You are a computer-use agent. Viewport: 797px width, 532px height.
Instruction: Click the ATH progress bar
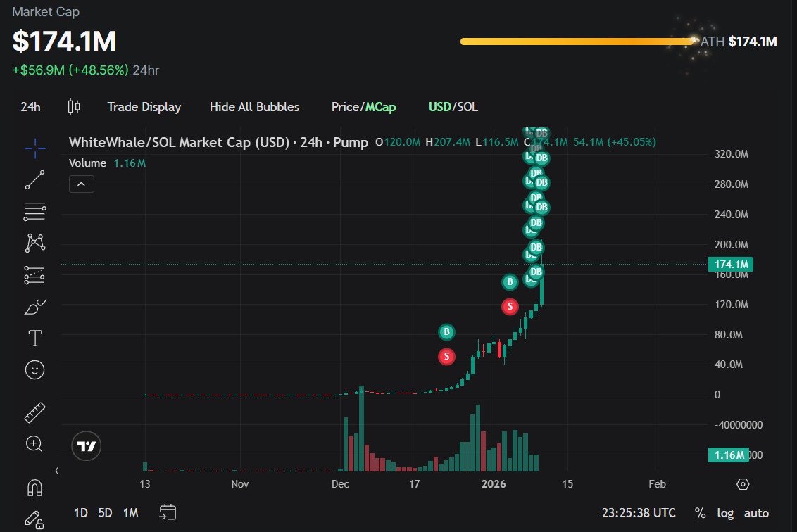(x=577, y=41)
